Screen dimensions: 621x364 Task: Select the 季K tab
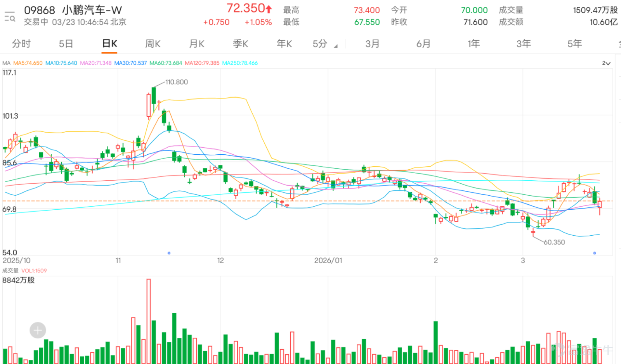pyautogui.click(x=241, y=44)
